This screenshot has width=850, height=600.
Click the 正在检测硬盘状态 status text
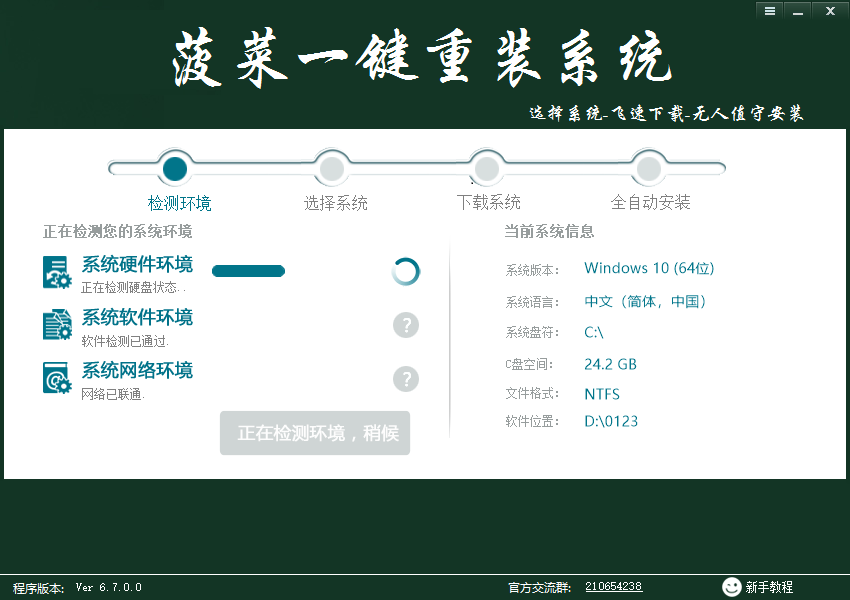[133, 287]
